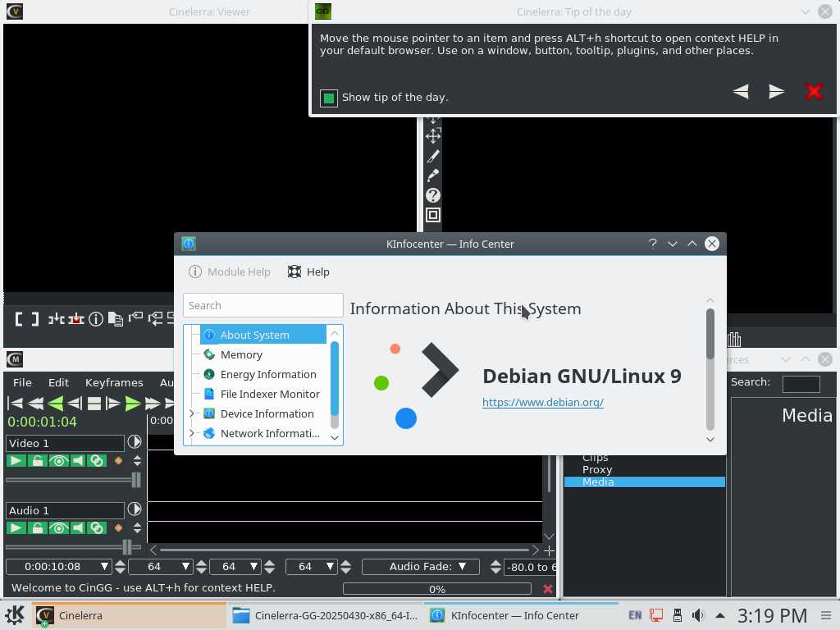Screen dimensions: 840x630
Task: Toggle lock icon on Audio 1 track
Action: coord(37,528)
